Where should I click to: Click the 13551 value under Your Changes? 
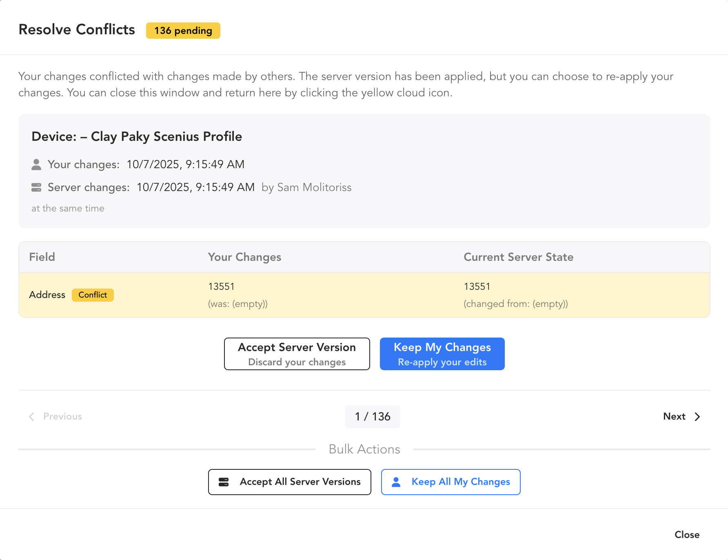pyautogui.click(x=221, y=287)
